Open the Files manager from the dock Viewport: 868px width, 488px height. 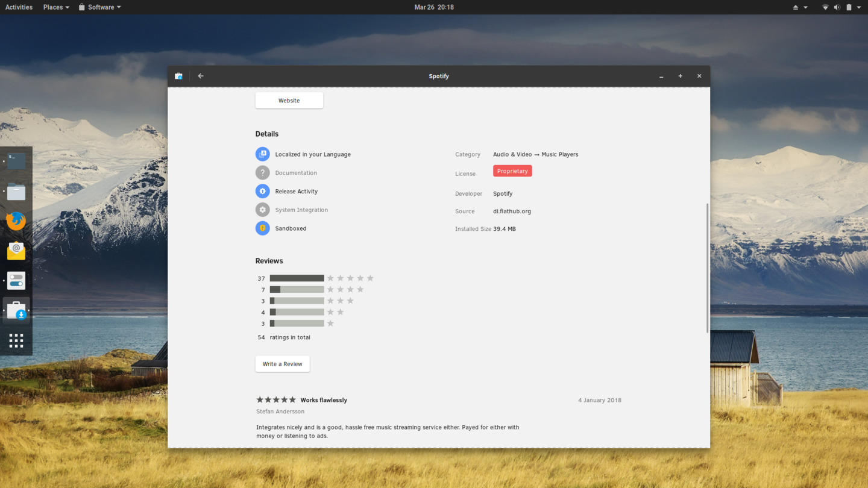[16, 192]
